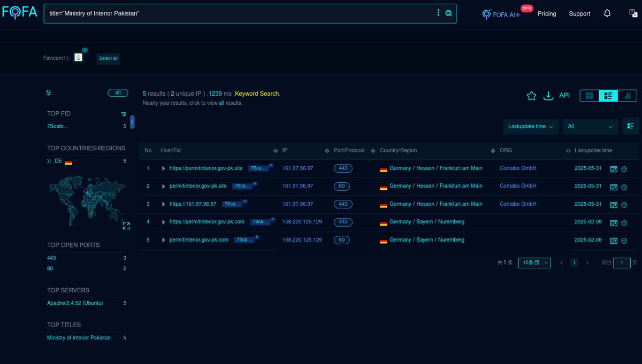Select page 1 in pagination
642x364 pixels.
click(575, 263)
